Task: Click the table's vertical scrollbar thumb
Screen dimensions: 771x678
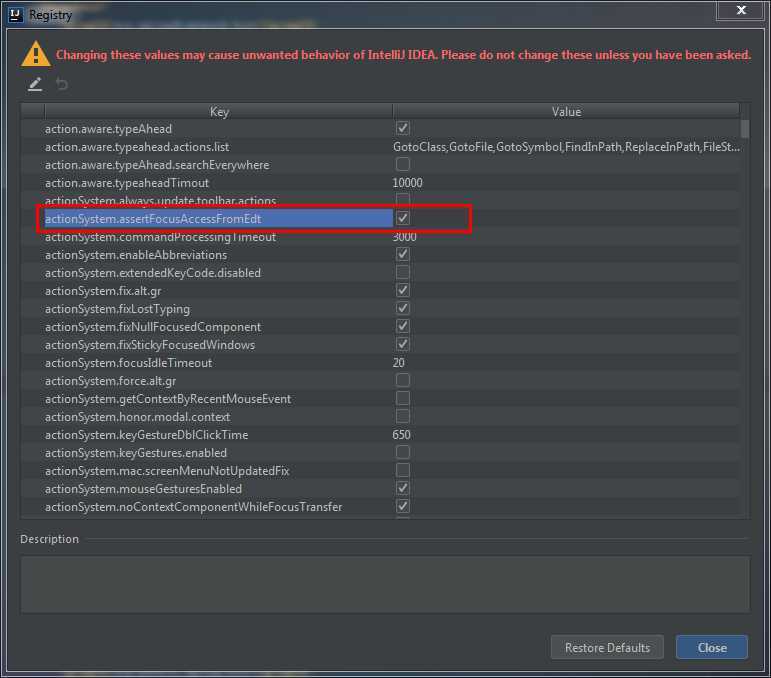Action: click(744, 129)
